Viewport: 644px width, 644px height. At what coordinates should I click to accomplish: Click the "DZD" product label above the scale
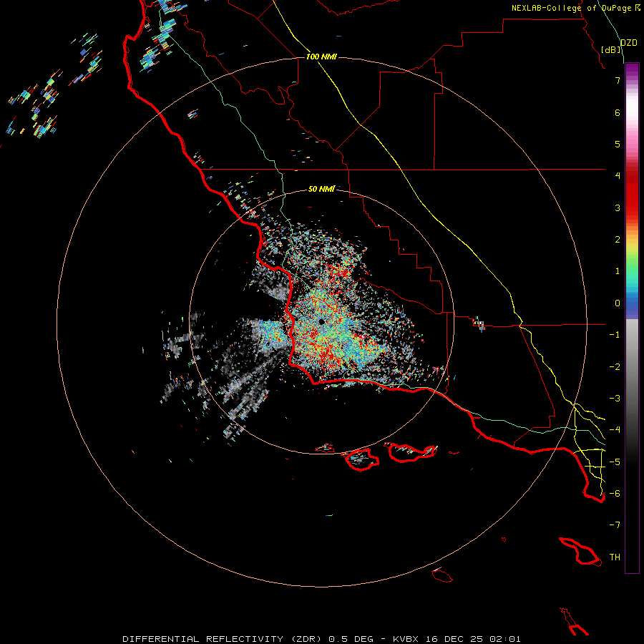629,43
